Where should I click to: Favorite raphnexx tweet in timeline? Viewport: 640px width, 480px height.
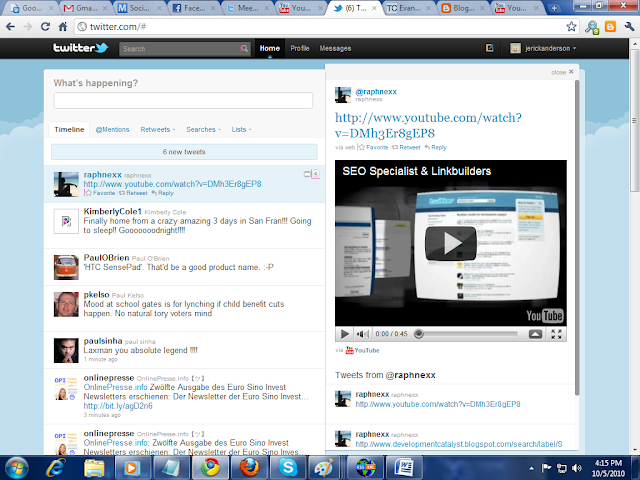pos(100,193)
